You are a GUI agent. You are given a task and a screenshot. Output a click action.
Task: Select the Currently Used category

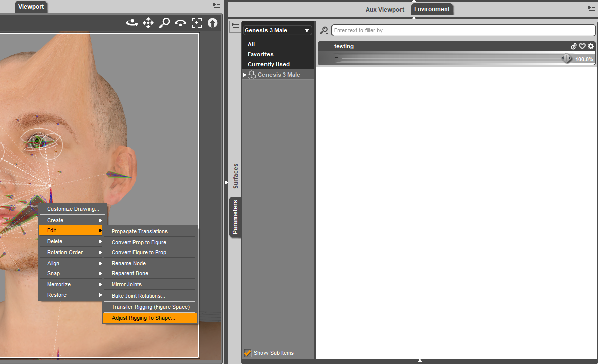coord(278,64)
